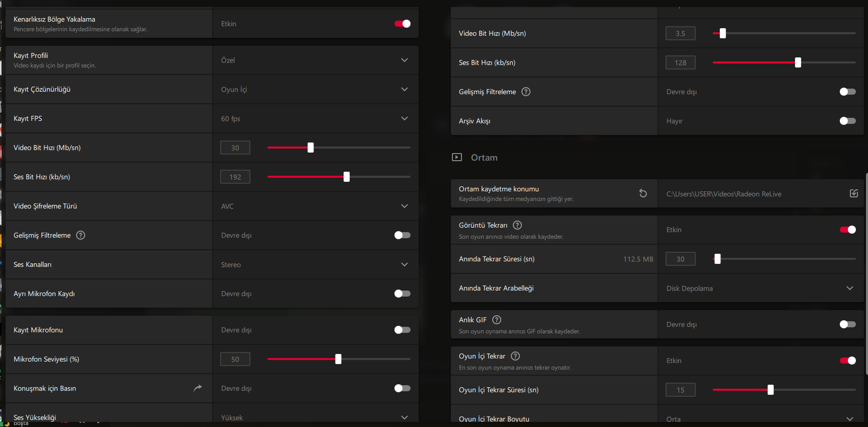Screen dimensions: 868x427
Task: Click help icon next to Görüntü Tekrarı
Action: (x=517, y=225)
